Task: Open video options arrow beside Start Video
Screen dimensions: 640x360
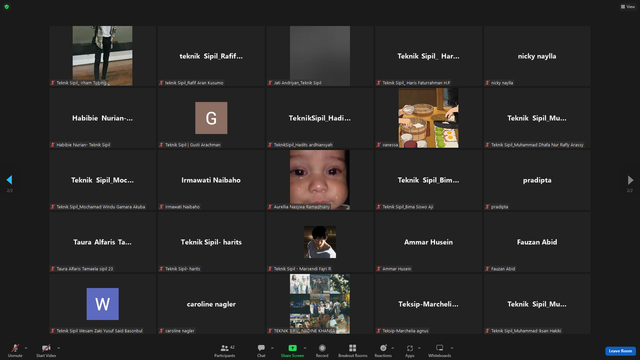Action: click(59, 348)
